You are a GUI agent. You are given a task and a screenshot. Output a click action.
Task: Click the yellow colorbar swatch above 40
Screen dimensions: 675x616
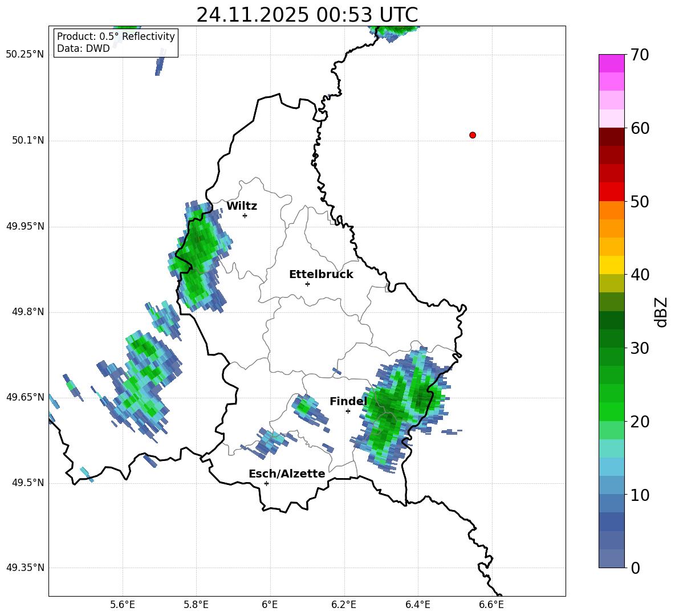[612, 265]
